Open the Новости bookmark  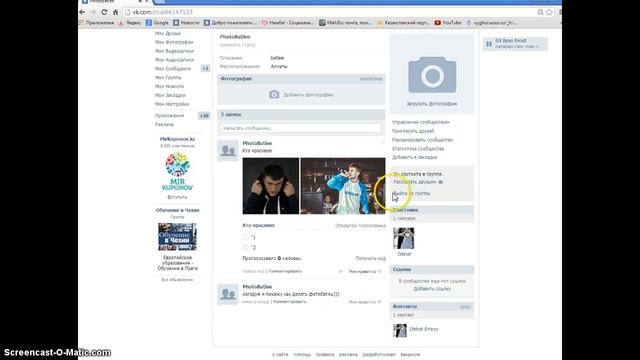186,23
